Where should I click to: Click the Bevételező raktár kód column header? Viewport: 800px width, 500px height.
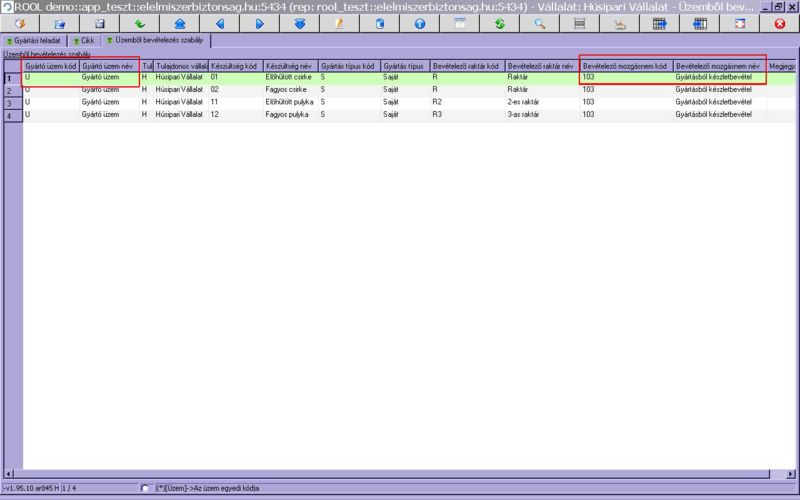pos(465,66)
